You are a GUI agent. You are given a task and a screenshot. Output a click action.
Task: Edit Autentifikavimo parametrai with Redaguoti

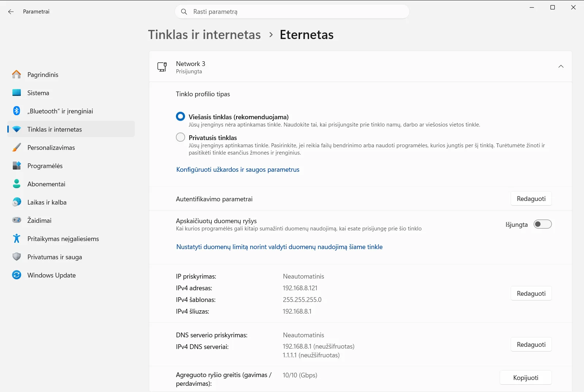531,199
